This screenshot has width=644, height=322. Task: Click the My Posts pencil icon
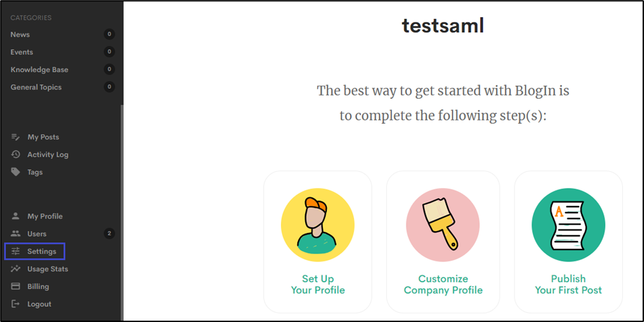(x=16, y=137)
